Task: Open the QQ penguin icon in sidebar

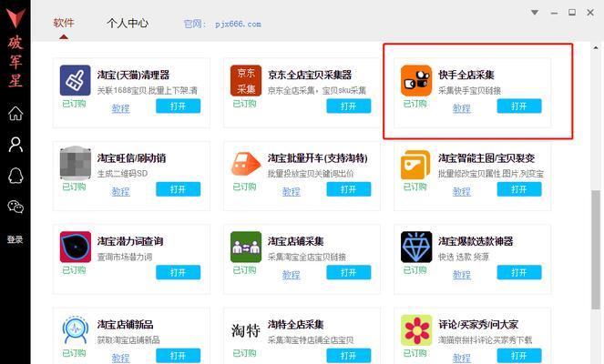Action: [x=15, y=176]
